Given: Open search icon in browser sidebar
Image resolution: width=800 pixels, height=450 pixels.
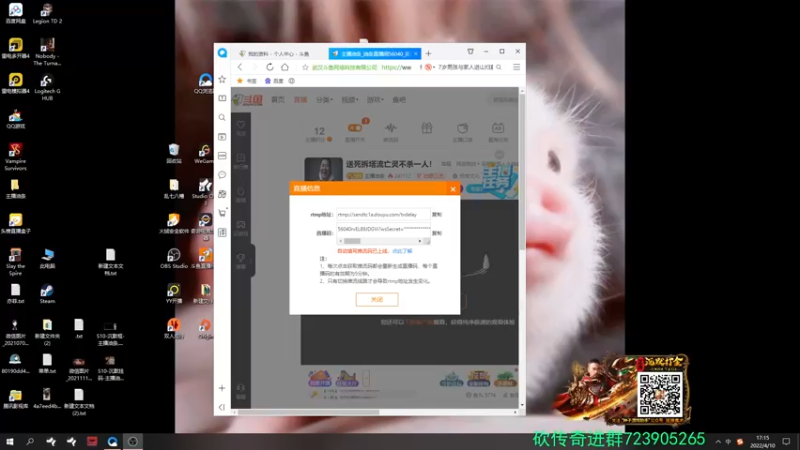Looking at the screenshot, I should pos(222,117).
